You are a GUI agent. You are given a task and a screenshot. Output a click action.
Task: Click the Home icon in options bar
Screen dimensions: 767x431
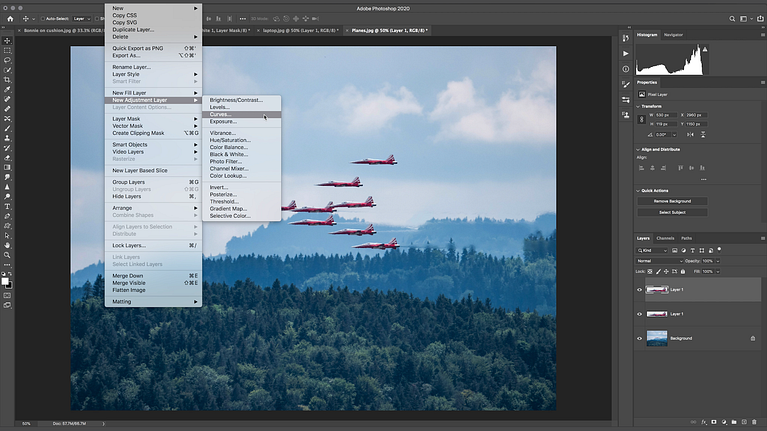pos(10,19)
